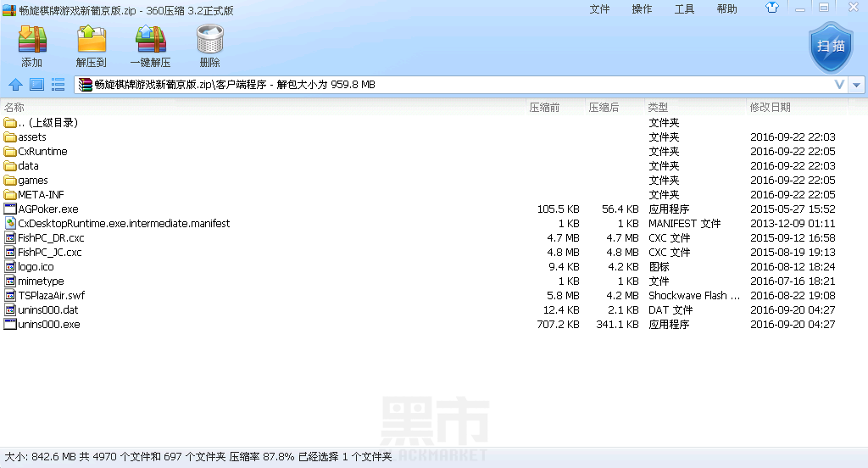The width and height of the screenshot is (868, 468).
Task: Switch to list view mode
Action: tap(58, 85)
